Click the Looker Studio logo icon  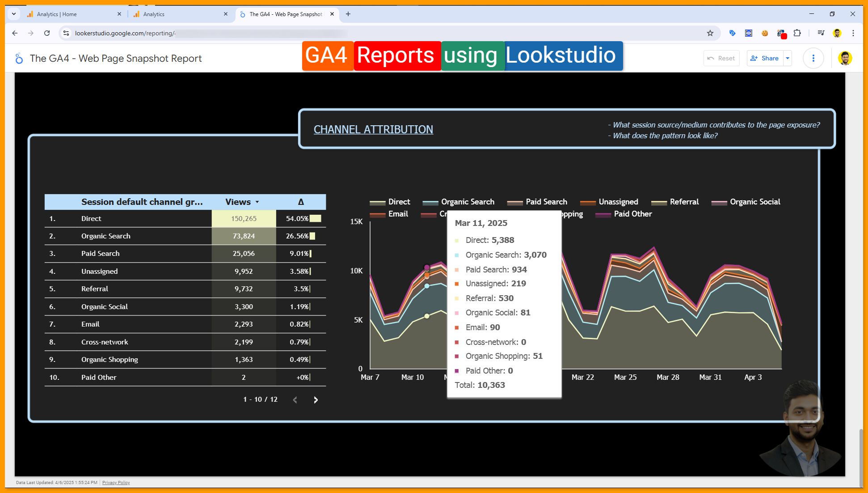19,59
